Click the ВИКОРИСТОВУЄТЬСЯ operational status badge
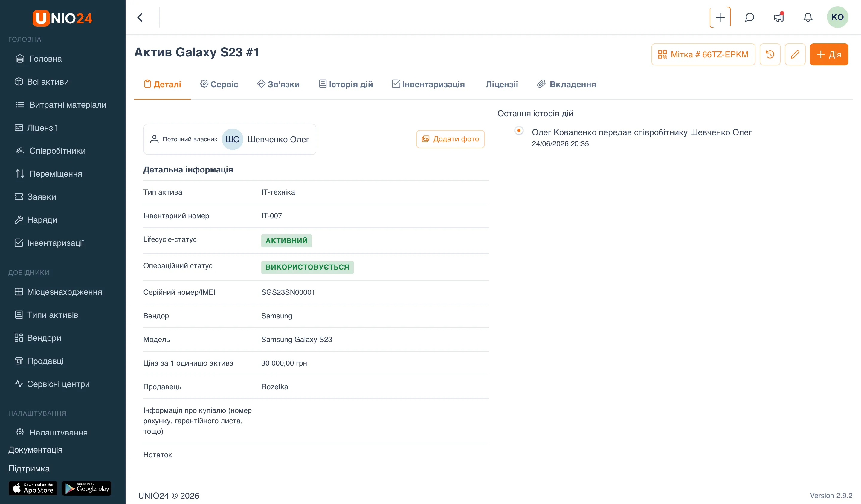 pyautogui.click(x=307, y=267)
